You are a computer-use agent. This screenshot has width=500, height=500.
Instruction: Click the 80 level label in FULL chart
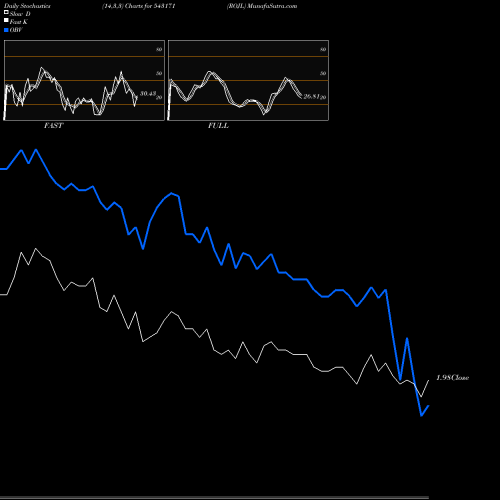click(x=323, y=49)
